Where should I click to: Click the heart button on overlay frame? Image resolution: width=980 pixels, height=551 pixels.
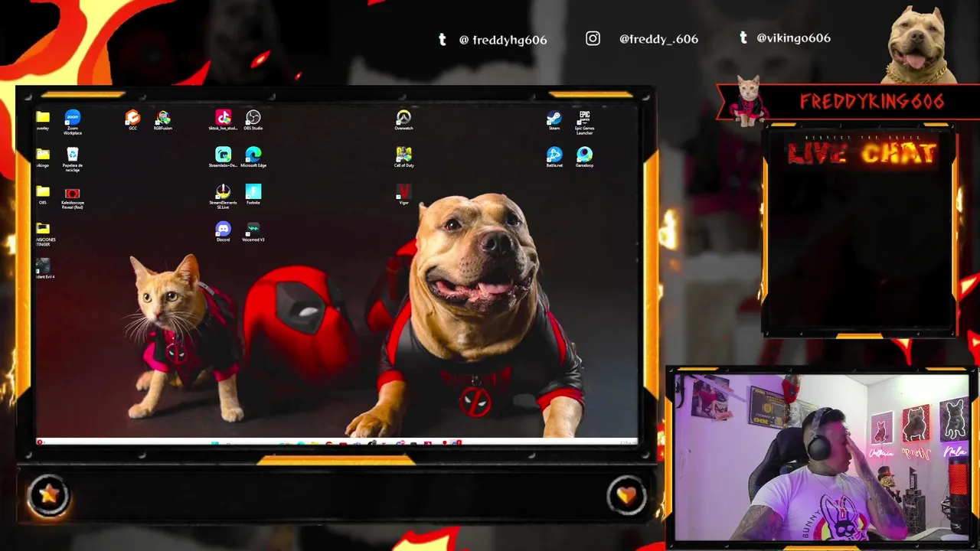626,496
